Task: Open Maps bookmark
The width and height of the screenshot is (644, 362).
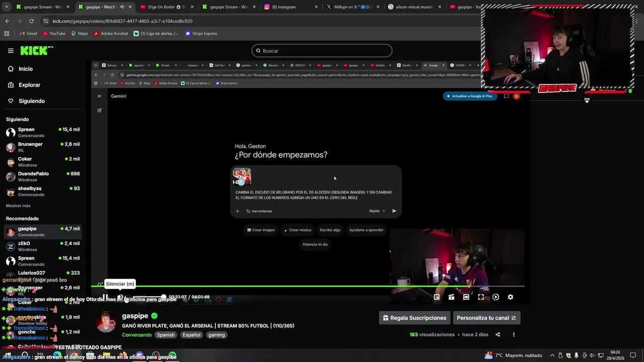Action: tap(79, 34)
